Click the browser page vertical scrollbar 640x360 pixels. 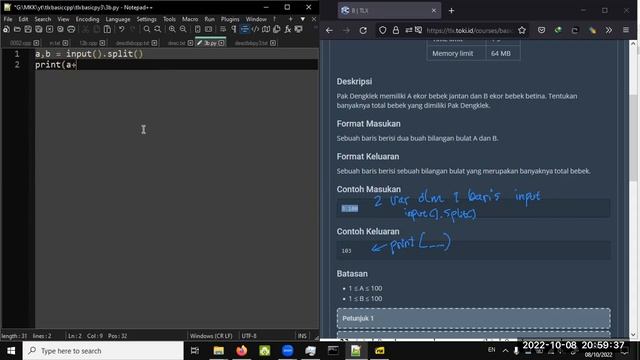[633, 139]
